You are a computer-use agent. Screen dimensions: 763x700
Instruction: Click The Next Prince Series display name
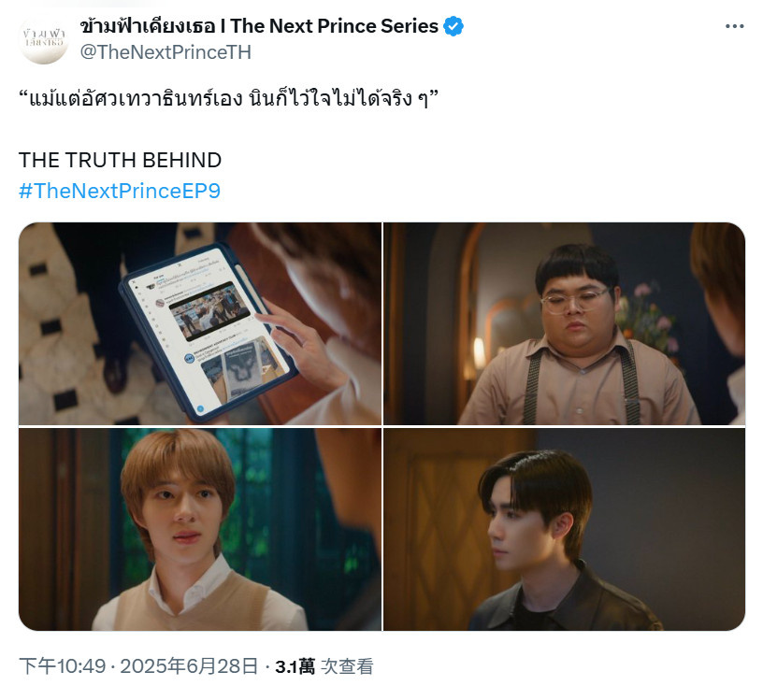click(x=259, y=26)
